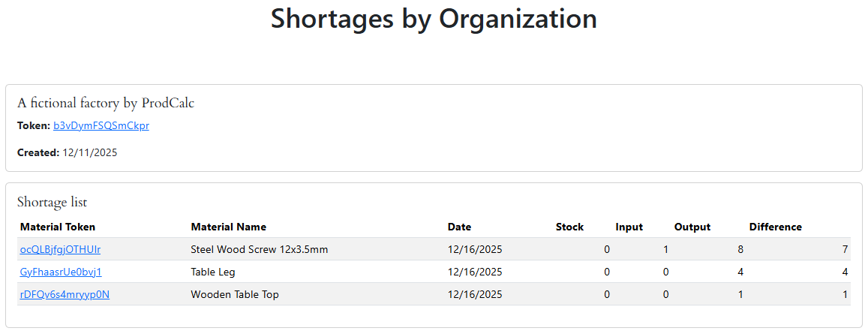Viewport: 868px width, 331px height.
Task: Click the Stock column header
Action: [569, 227]
